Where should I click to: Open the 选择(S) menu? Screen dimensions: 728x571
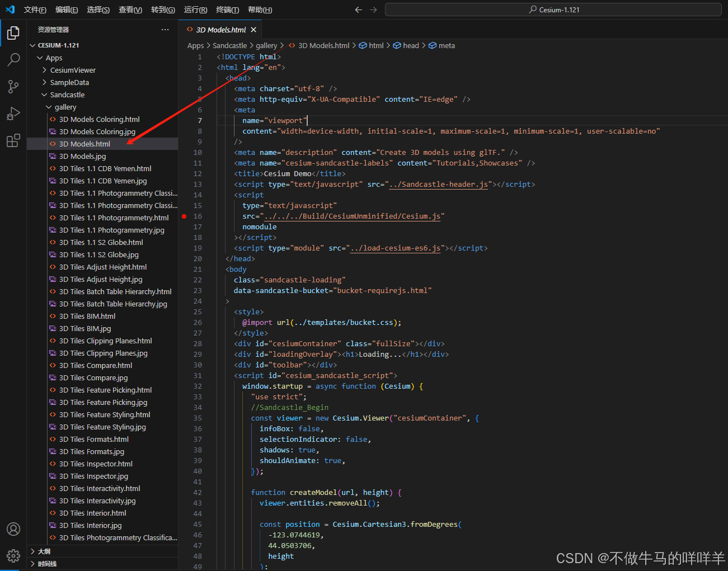click(x=98, y=10)
